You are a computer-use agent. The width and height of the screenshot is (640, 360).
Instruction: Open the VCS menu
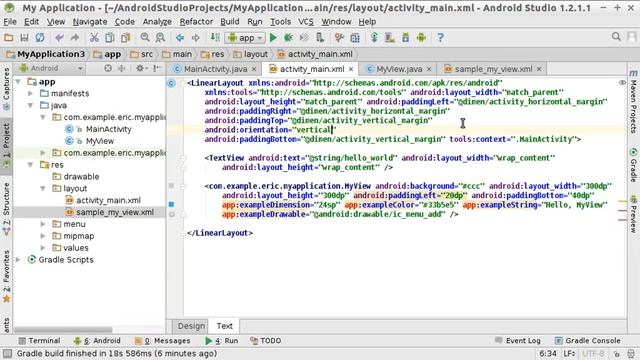(x=306, y=22)
